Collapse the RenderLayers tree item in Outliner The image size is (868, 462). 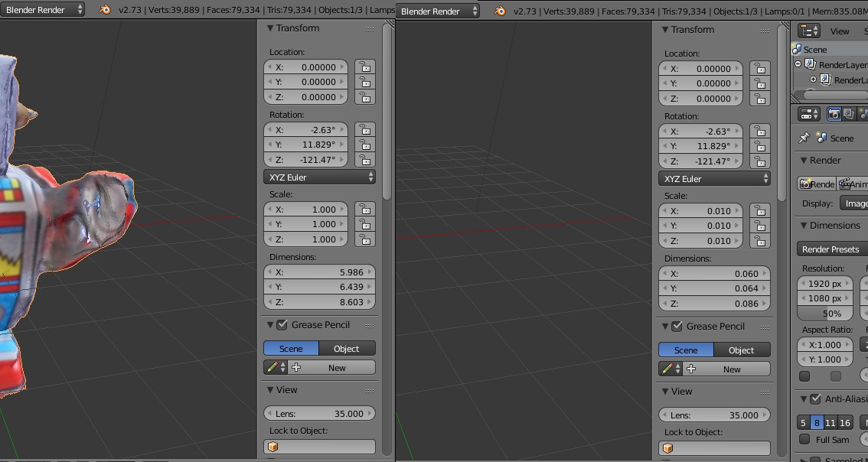point(798,65)
